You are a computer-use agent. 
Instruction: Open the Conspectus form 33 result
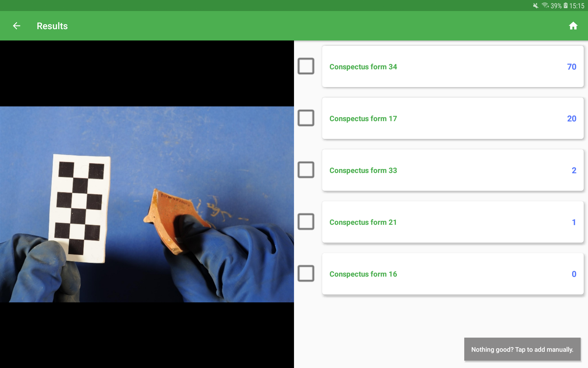point(453,170)
